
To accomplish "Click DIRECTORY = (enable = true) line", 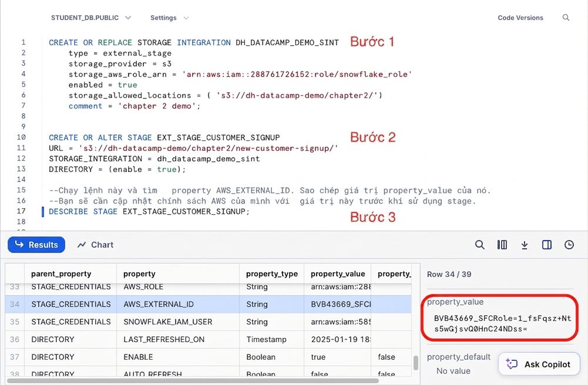I will point(117,169).
